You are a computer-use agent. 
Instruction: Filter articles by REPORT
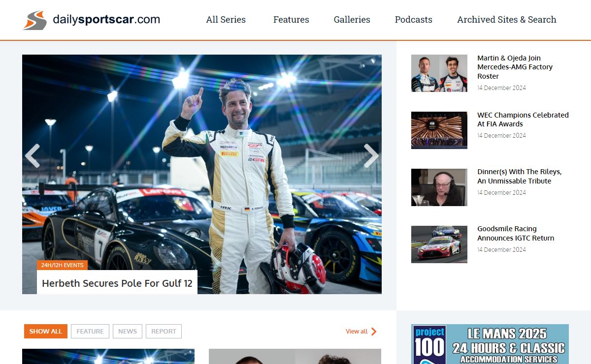pyautogui.click(x=164, y=332)
